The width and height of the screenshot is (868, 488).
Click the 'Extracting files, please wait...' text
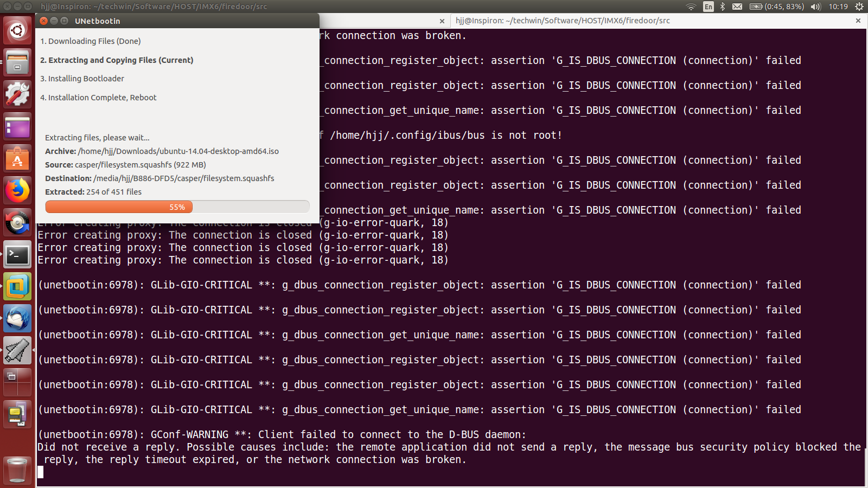coord(97,138)
